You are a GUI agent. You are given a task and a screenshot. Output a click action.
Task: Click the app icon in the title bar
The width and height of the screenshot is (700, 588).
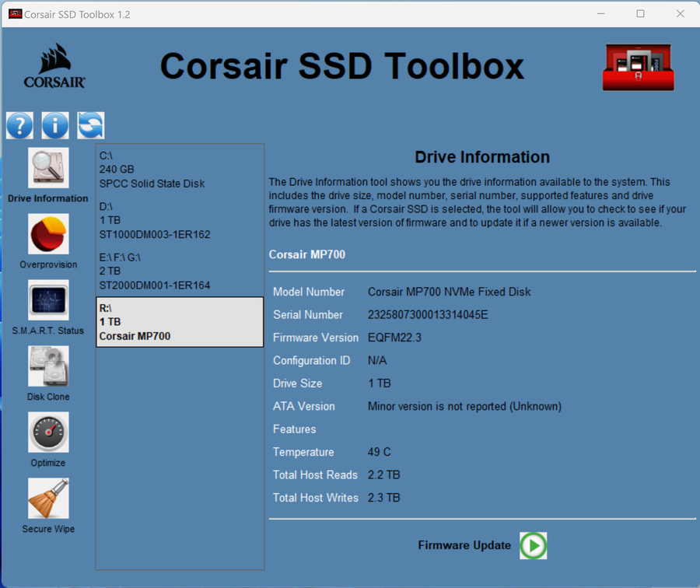(16, 14)
